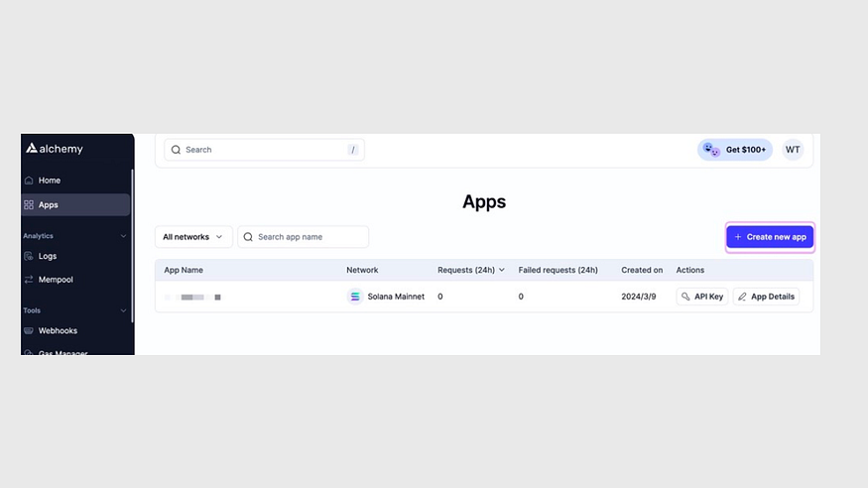
Task: Click the Apps page heading
Action: pos(484,202)
